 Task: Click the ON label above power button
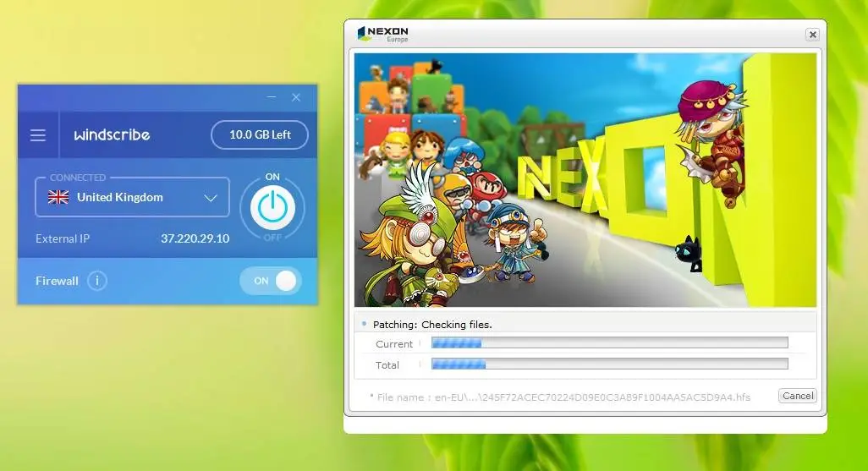(x=272, y=177)
